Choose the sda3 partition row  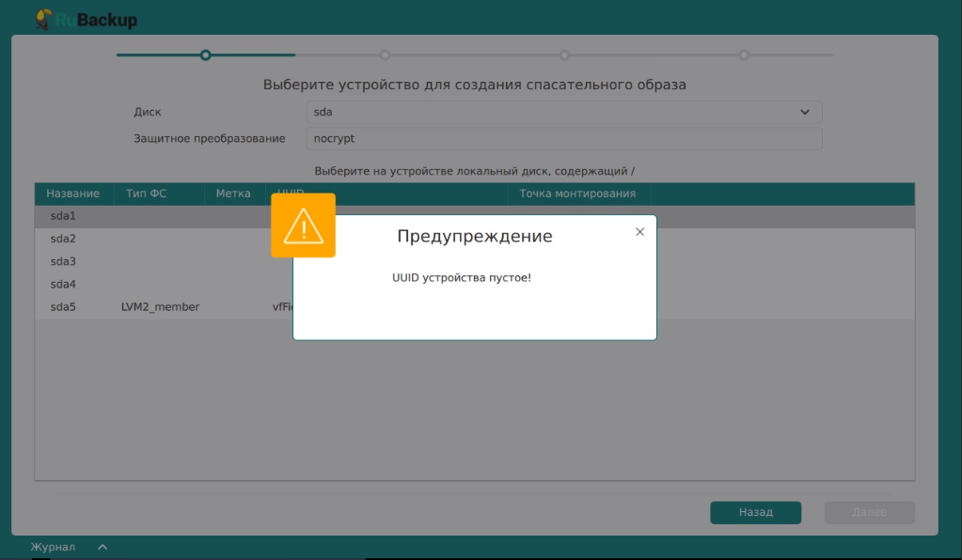tap(63, 261)
